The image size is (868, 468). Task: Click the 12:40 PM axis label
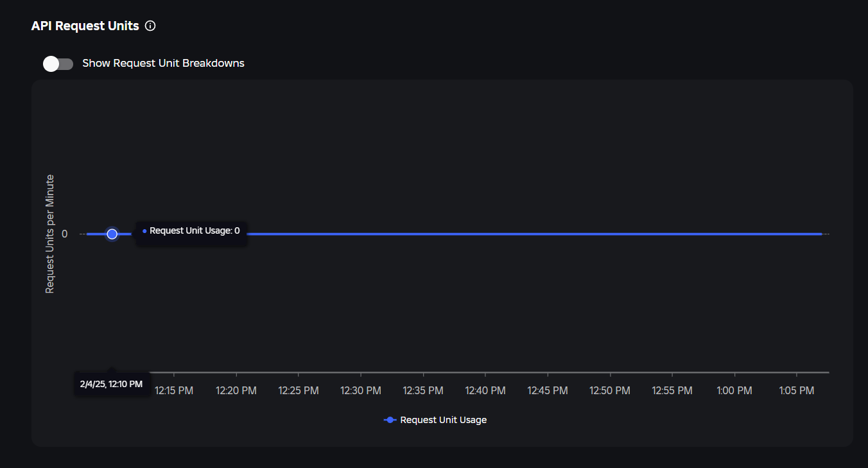[x=485, y=390]
